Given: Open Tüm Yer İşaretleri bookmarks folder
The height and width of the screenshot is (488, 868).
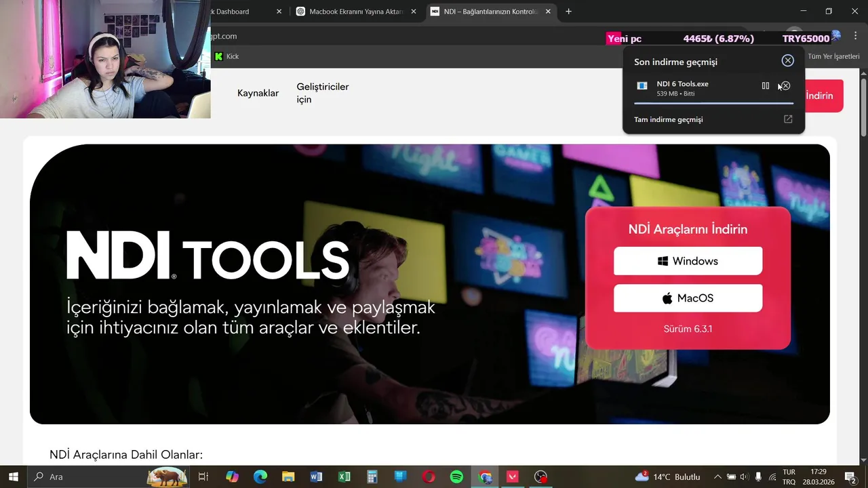Looking at the screenshot, I should click(833, 56).
